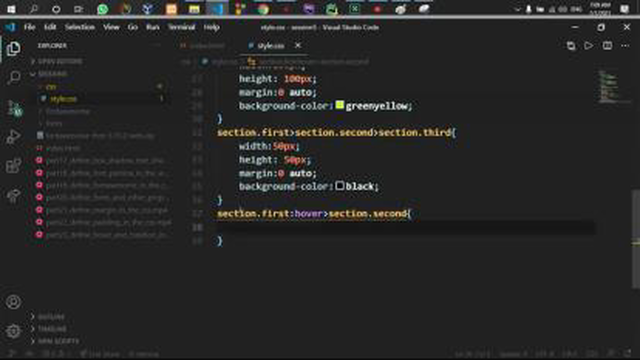Click the taskbar search magnifier
The width and height of the screenshot is (640, 360).
33,9
